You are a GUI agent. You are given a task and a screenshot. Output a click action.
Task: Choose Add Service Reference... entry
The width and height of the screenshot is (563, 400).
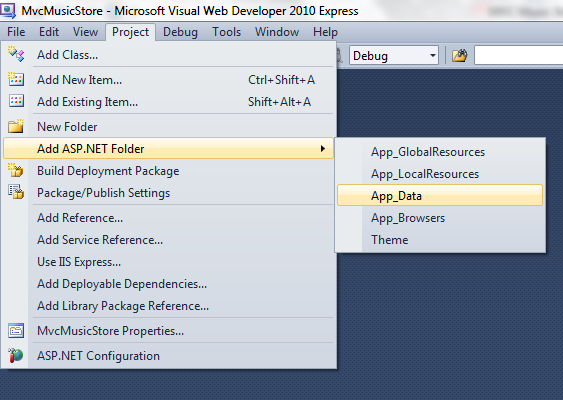tap(168, 239)
